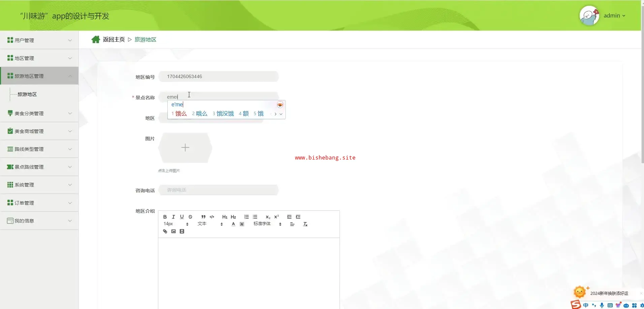
Task: Click the Sogou microphone voice input icon
Action: point(602,305)
